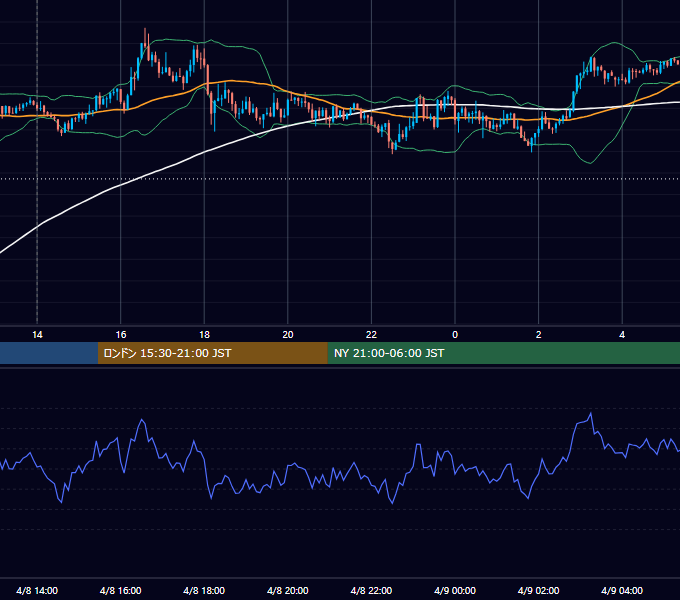Screen dimensions: 680x600
Task: Click the 4/8 22:00 label on the indicator axis
Action: pyautogui.click(x=371, y=590)
